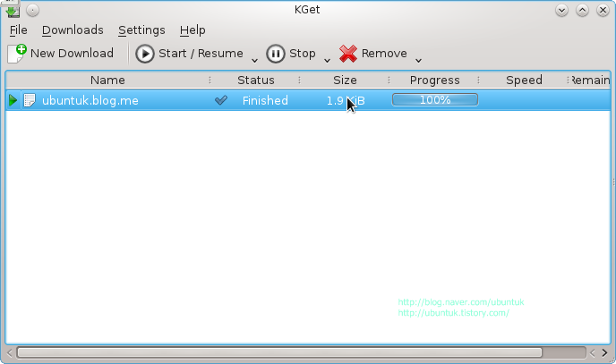
Task: Select the ubuntuk.blog.me download name
Action: tap(90, 100)
